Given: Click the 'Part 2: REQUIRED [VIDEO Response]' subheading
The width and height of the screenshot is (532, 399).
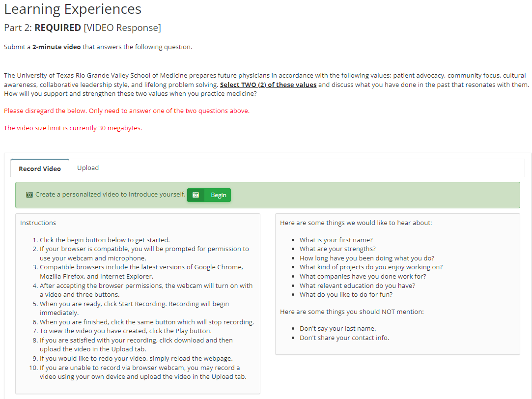Looking at the screenshot, I should (x=83, y=28).
